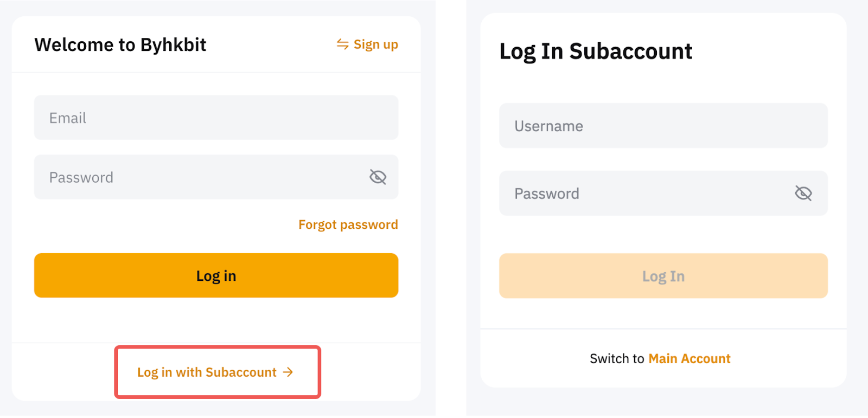The image size is (868, 418).
Task: Click the Welcome to Byhkbit heading
Action: 120,44
